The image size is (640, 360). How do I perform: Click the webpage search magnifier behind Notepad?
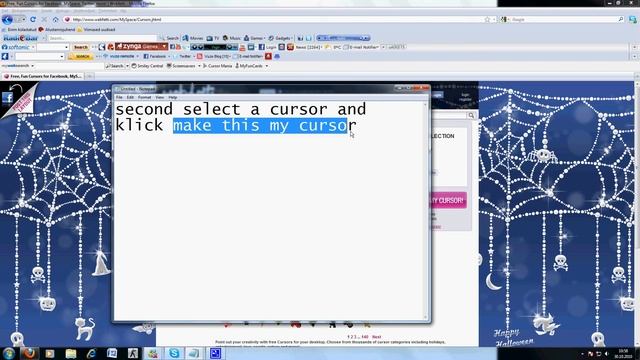coord(471,116)
